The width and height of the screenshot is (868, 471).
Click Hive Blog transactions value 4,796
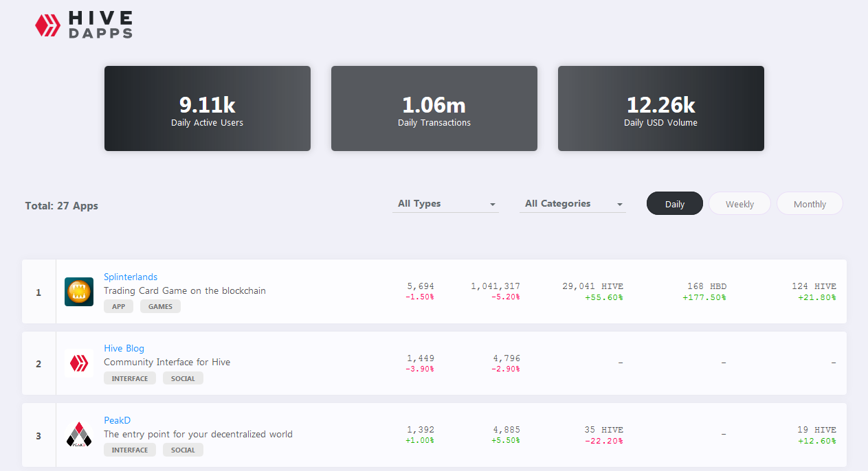pyautogui.click(x=507, y=358)
